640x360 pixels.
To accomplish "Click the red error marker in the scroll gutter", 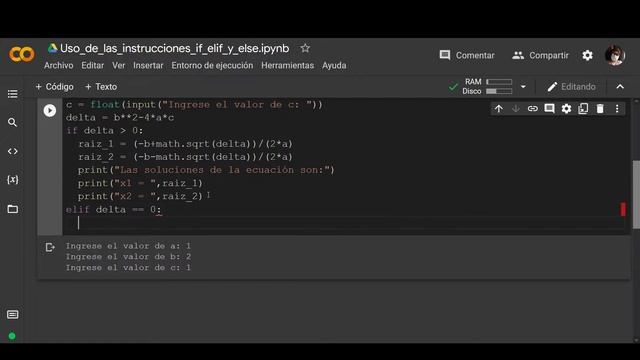I will (623, 209).
